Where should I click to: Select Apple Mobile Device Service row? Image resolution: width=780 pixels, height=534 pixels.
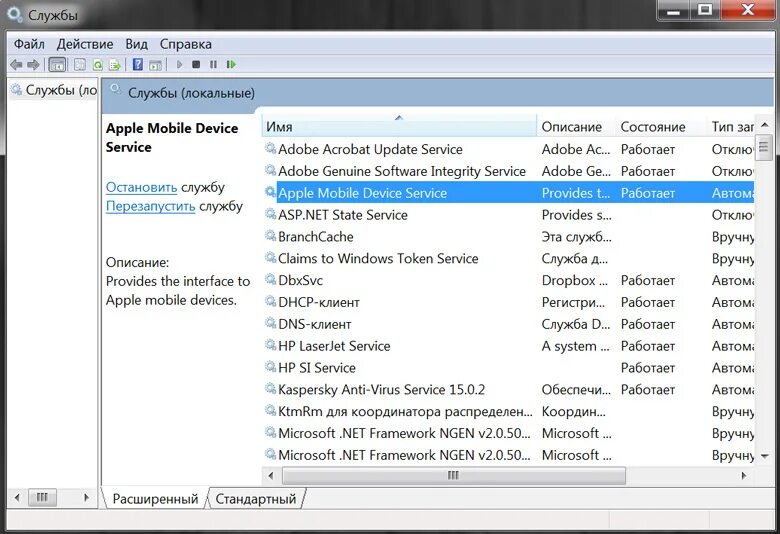(x=508, y=193)
